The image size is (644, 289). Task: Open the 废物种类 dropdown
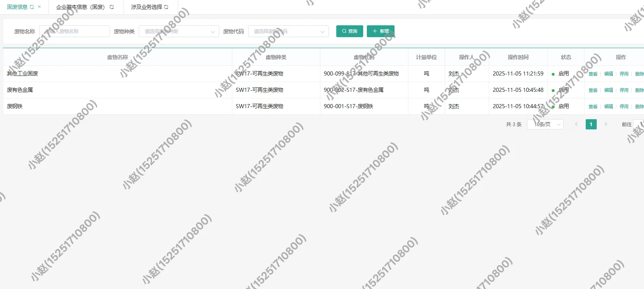[179, 31]
